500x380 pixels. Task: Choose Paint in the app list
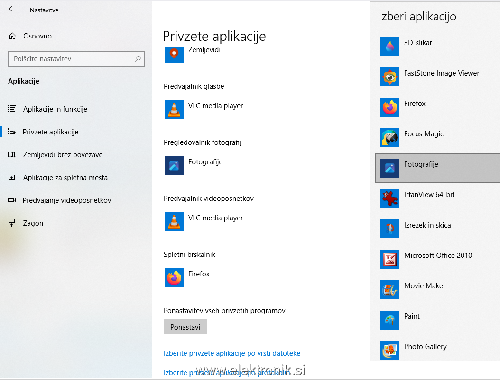[437, 320]
